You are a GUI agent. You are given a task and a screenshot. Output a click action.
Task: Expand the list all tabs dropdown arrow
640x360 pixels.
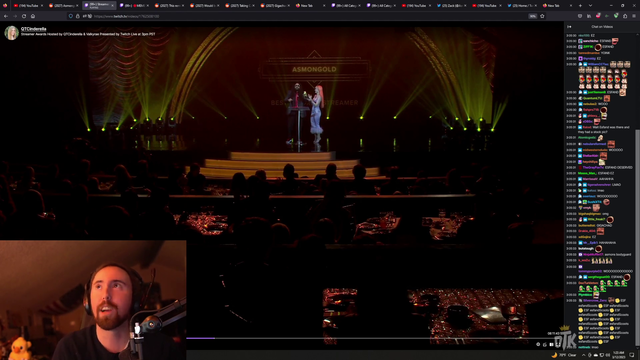pos(590,6)
